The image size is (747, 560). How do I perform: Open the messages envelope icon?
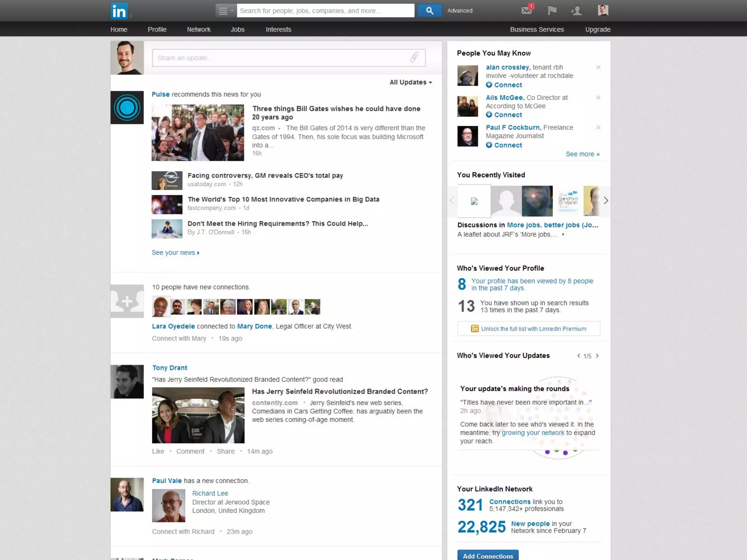coord(527,10)
